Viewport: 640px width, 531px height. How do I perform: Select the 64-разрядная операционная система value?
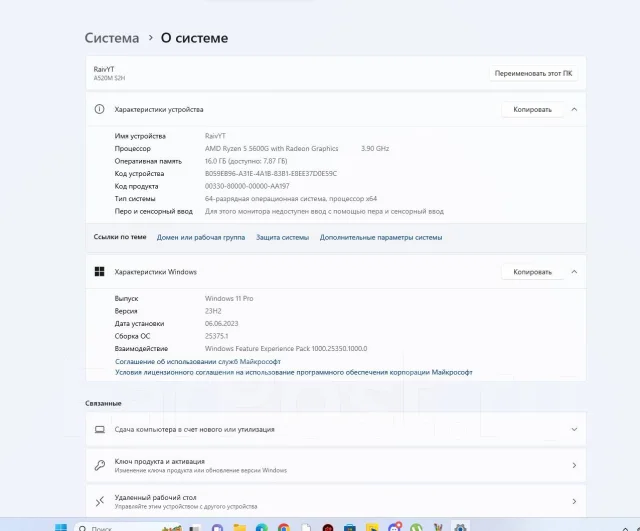(x=291, y=199)
